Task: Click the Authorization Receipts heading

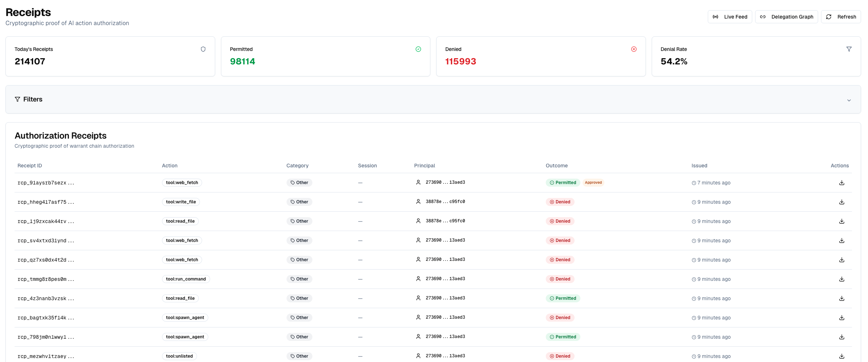Action: click(60, 136)
